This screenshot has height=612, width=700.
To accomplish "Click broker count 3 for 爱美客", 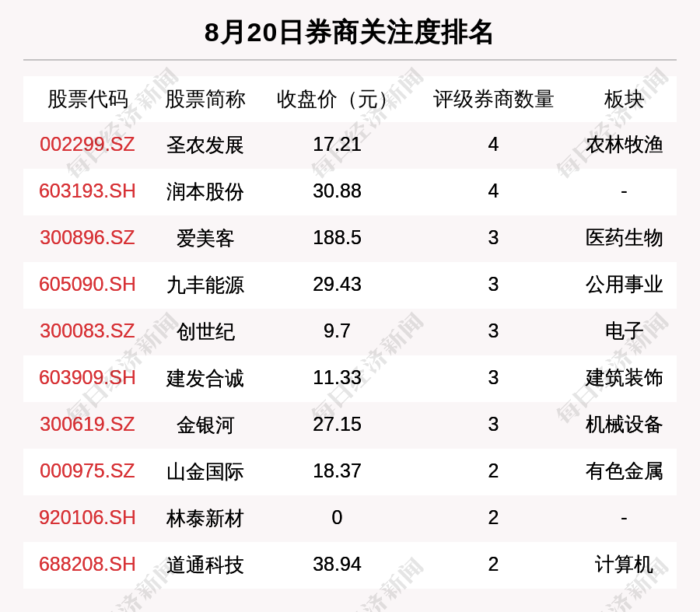I will 493,237.
